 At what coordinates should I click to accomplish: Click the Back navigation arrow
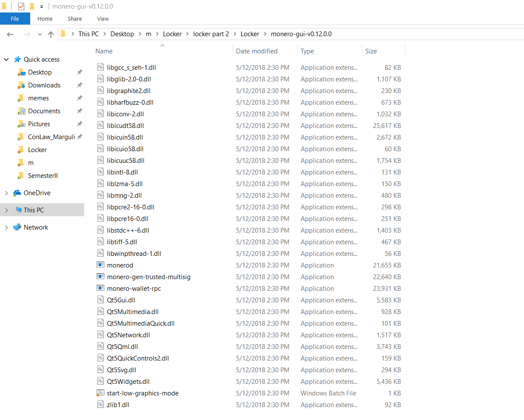pos(10,34)
